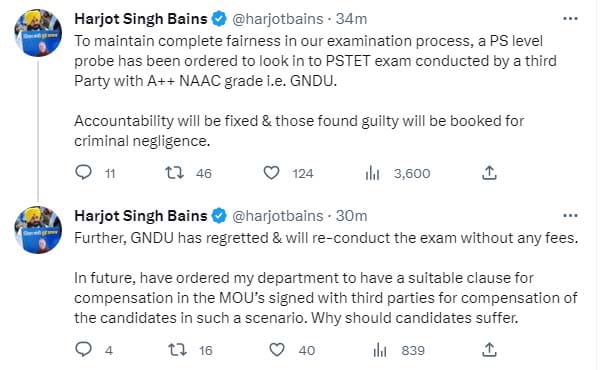Reply to the GNDU re-conduct exam tweet
Screen dimensions: 614x370
coord(83,349)
